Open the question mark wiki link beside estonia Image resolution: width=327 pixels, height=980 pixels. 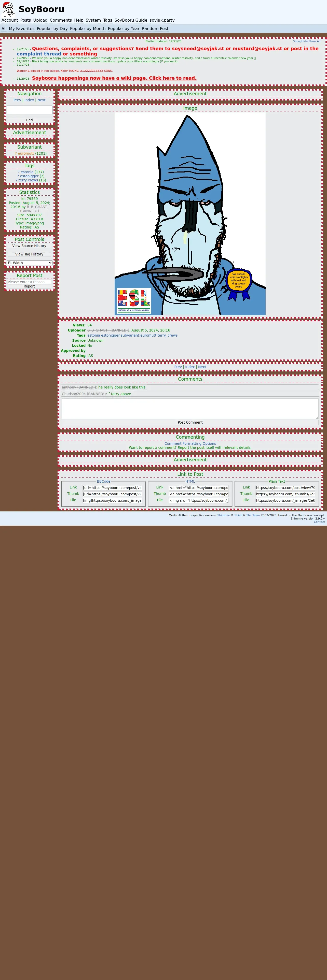pos(19,172)
